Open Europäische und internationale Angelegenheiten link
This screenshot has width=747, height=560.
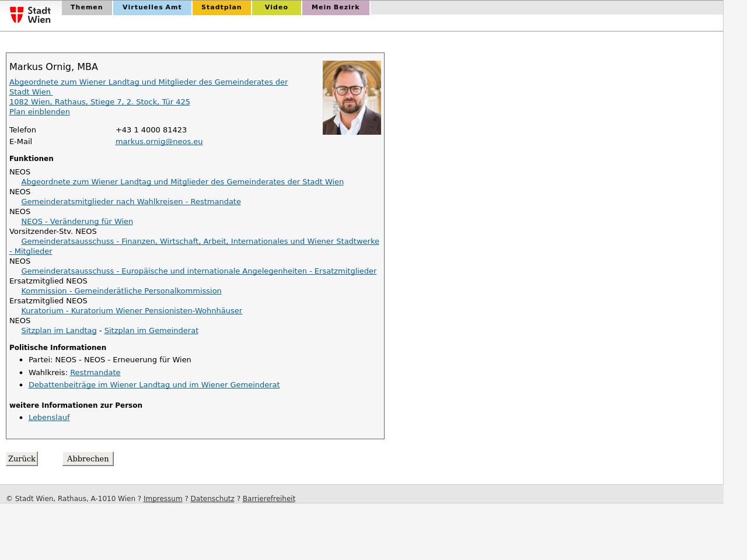pos(198,271)
